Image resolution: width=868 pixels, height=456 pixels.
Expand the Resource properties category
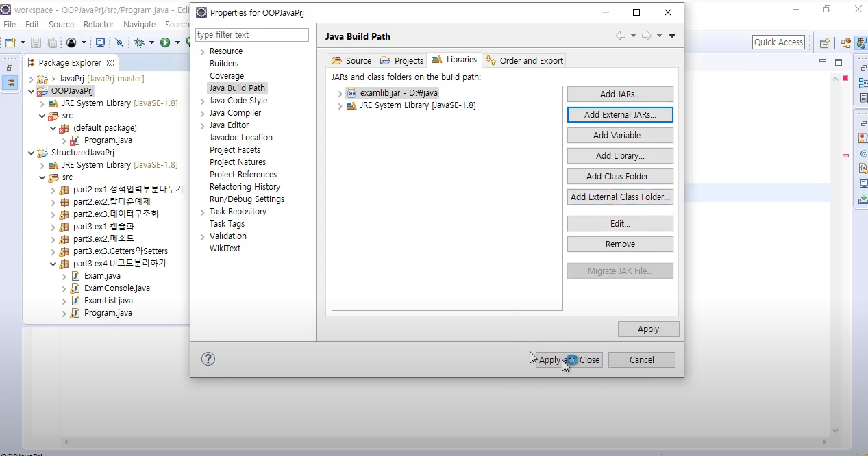point(202,51)
